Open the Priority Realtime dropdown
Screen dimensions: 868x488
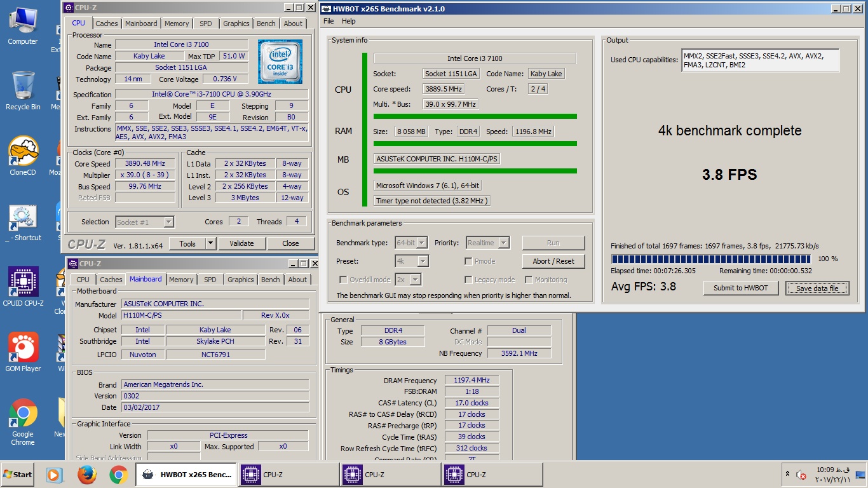pos(487,243)
